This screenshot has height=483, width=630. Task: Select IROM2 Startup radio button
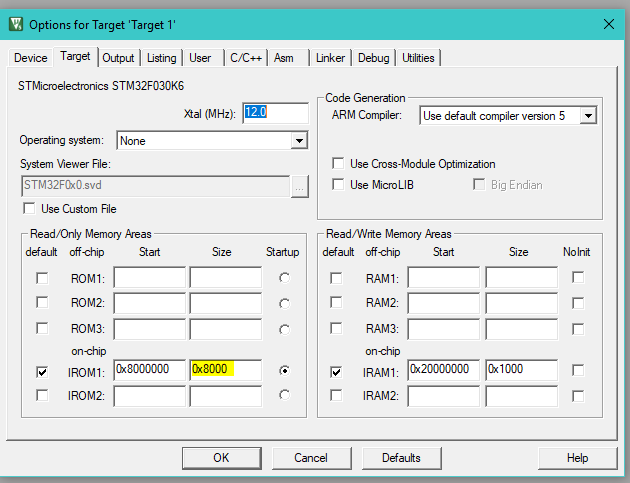tap(284, 395)
